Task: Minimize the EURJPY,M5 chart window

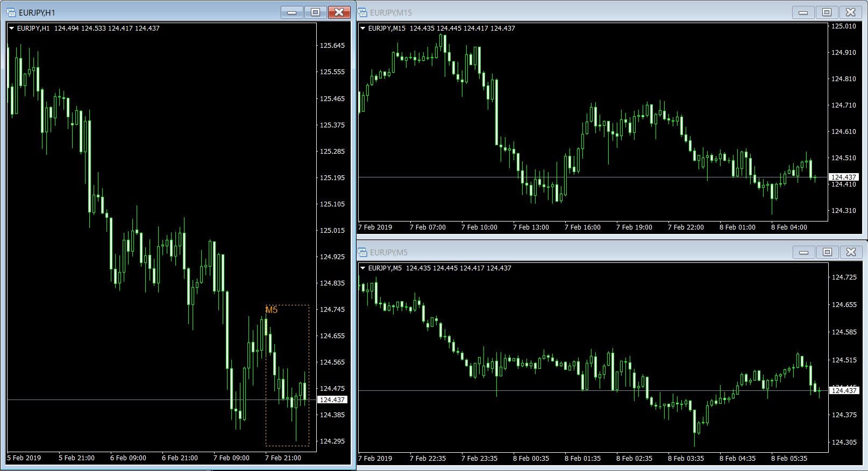Action: click(804, 252)
